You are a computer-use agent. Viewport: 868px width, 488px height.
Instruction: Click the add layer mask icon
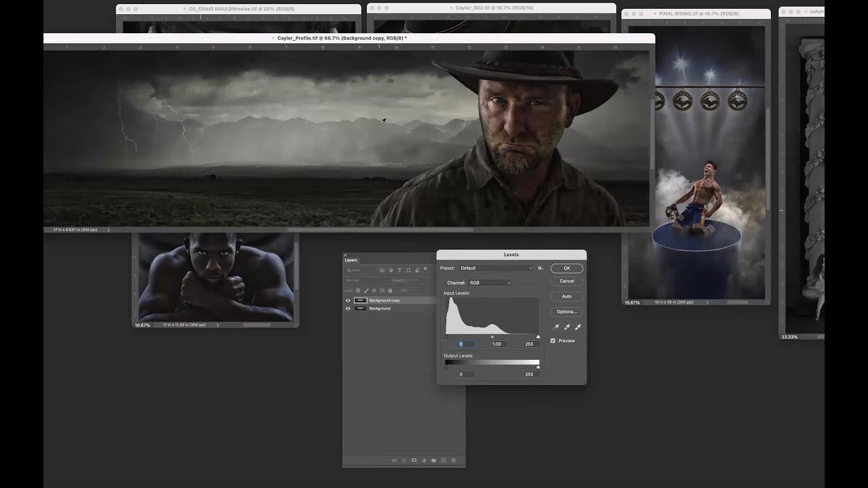click(x=414, y=461)
